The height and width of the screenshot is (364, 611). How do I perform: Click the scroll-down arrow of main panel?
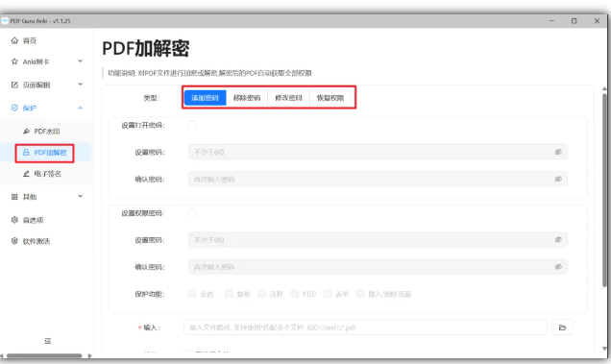[605, 349]
